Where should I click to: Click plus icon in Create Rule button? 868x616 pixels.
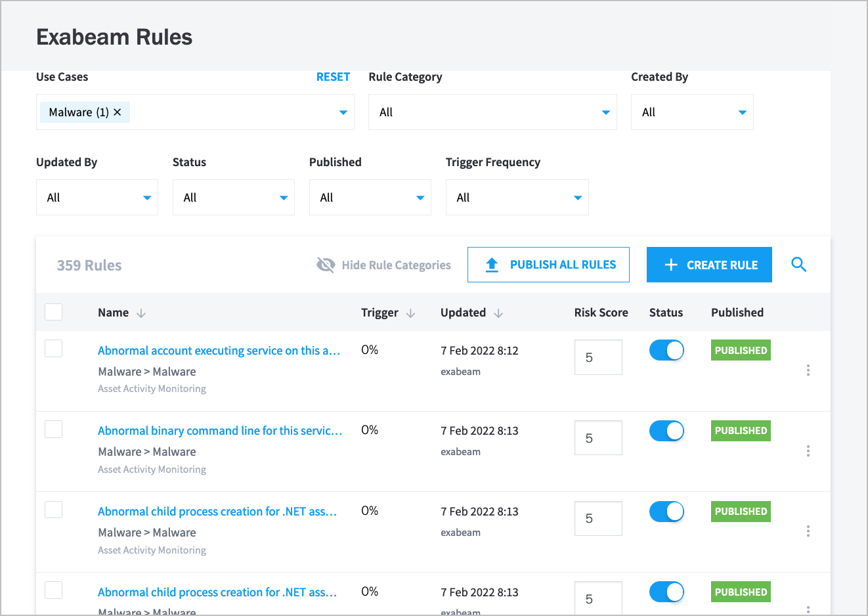pos(670,265)
